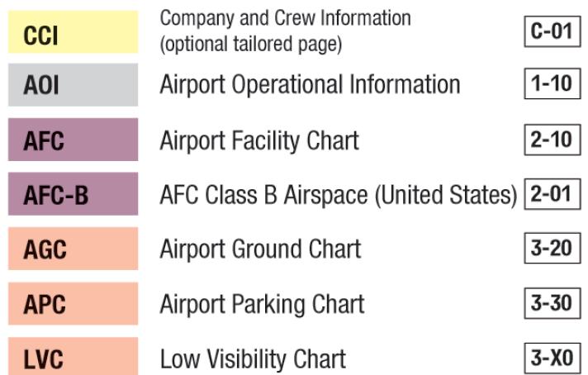Image resolution: width=588 pixels, height=375 pixels.
Task: Click Airport Ground Chart text
Action: point(261,249)
